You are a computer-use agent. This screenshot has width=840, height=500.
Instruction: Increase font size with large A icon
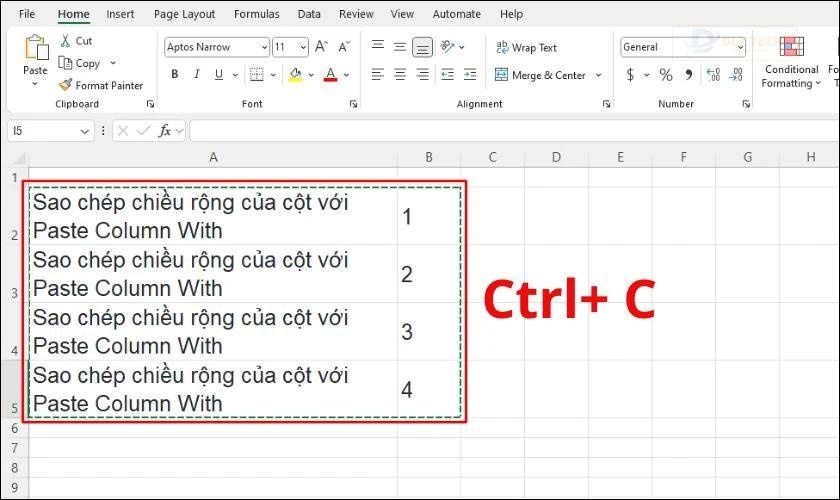coord(321,47)
